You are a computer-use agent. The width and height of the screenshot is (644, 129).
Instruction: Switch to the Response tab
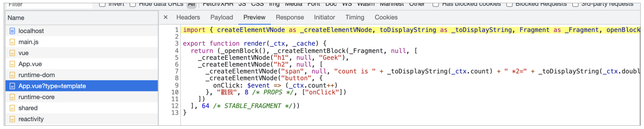290,17
